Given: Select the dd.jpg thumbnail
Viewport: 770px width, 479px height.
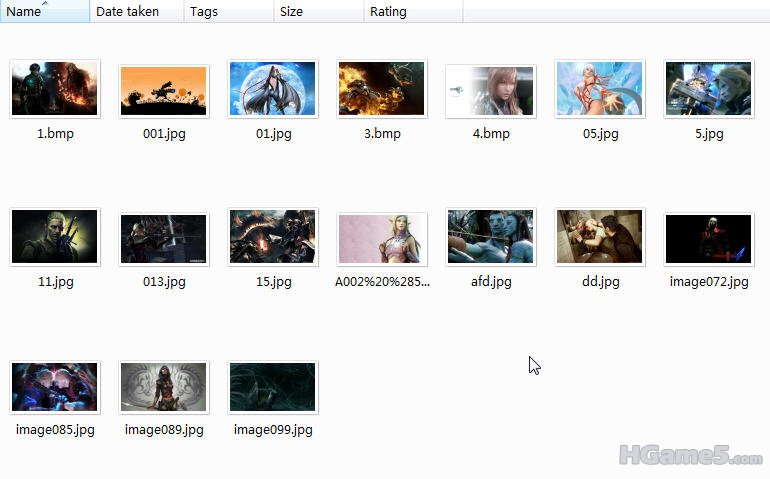Looking at the screenshot, I should (600, 237).
